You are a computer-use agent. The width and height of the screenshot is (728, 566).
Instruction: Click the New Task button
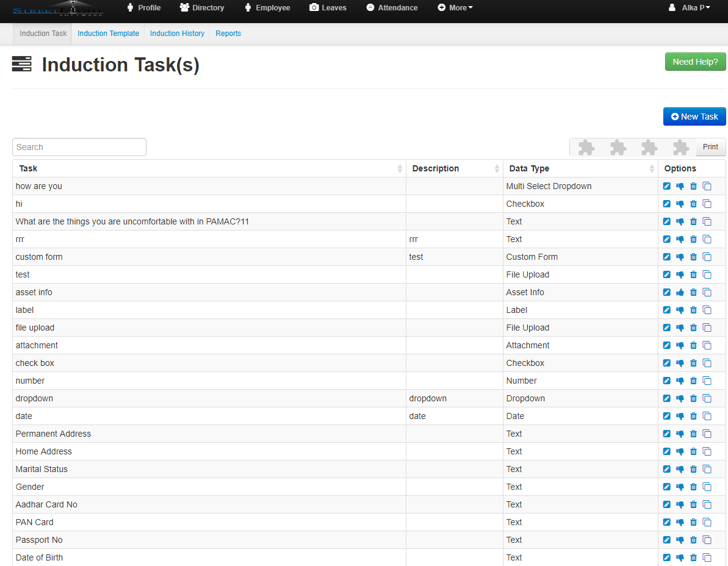[x=694, y=116]
